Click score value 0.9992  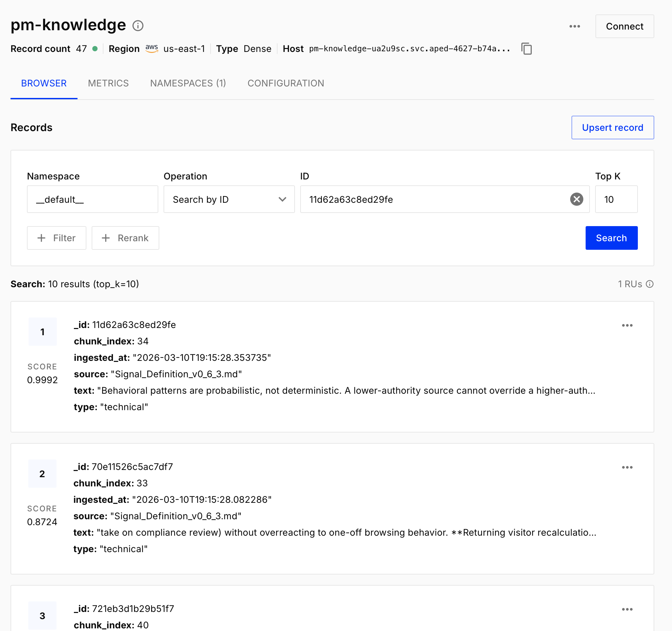[x=42, y=380]
